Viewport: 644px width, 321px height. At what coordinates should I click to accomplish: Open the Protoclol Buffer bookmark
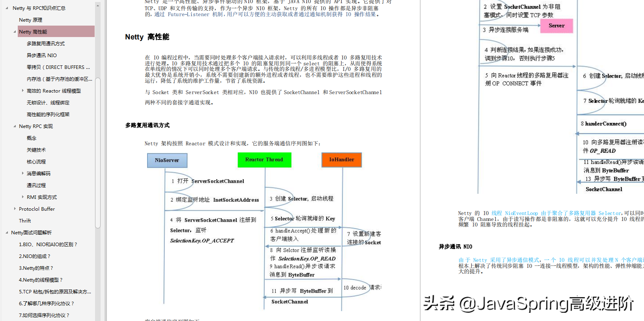pyautogui.click(x=37, y=209)
